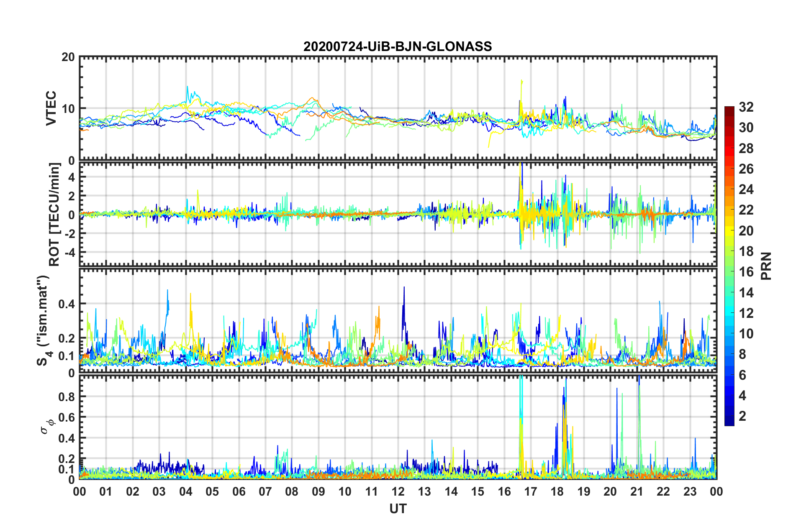This screenshot has width=796, height=532.
Task: Click the ROT [TECU/min] axis label
Action: tap(54, 214)
